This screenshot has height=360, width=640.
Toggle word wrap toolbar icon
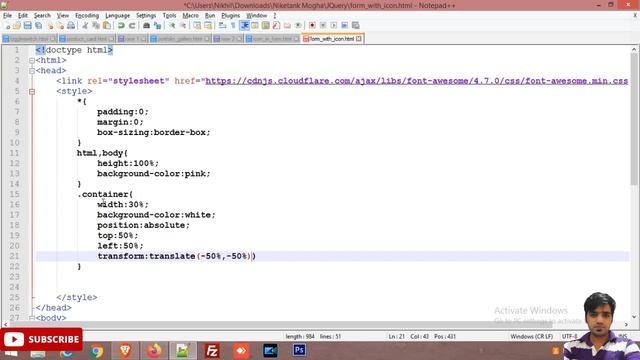pos(222,26)
